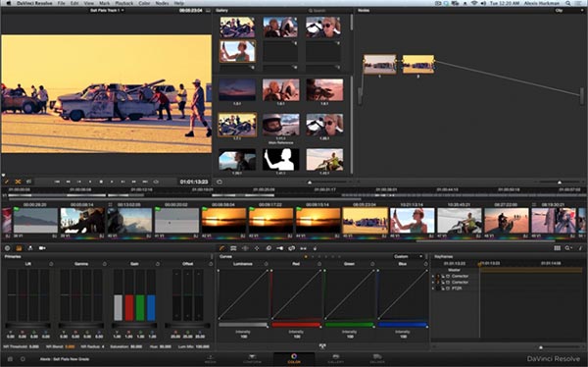This screenshot has height=367, width=588.
Task: Open the Custom curves dropdown
Action: [x=409, y=256]
